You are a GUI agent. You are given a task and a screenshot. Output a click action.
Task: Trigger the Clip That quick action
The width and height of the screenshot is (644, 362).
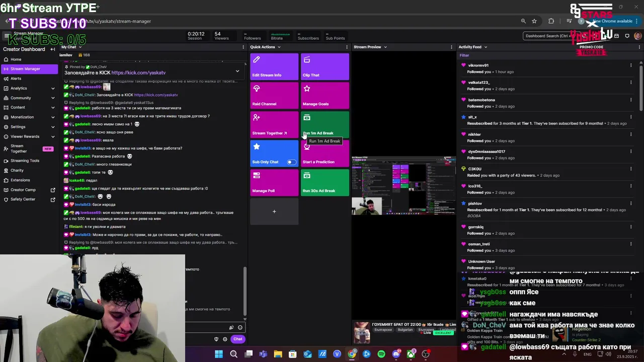325,67
